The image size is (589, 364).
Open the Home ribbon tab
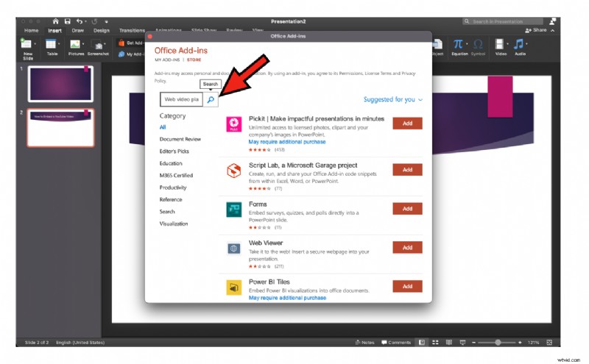(x=31, y=30)
